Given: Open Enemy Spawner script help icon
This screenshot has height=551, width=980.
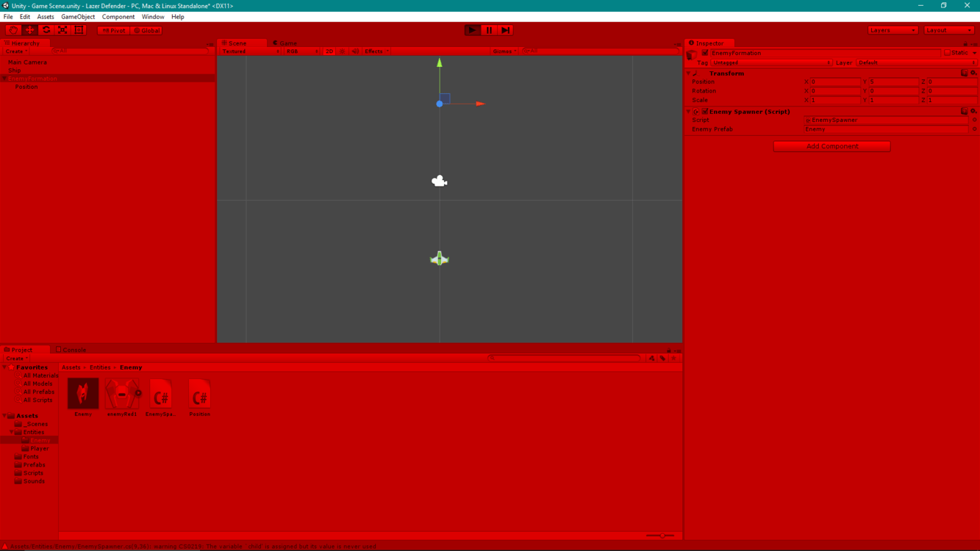Looking at the screenshot, I should pos(965,112).
